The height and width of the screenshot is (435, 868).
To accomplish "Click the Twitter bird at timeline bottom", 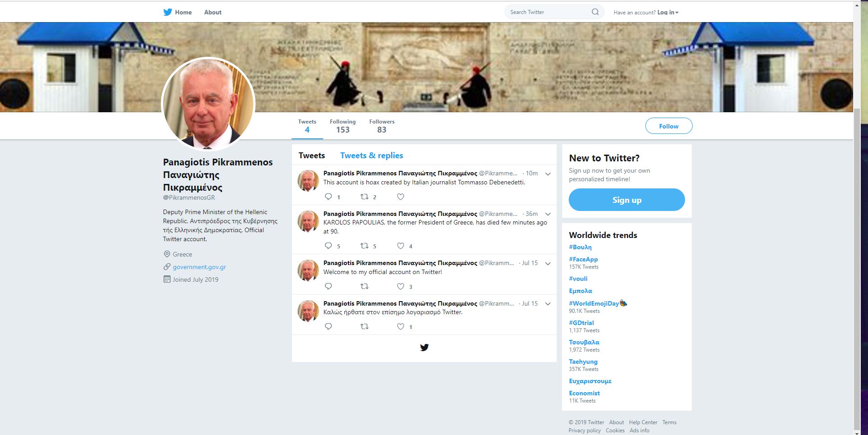I will (424, 347).
